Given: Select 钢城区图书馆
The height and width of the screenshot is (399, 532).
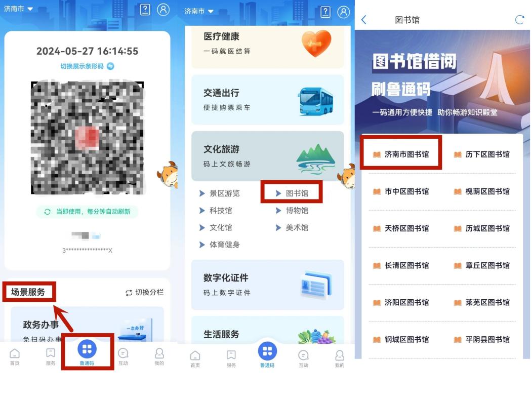Looking at the screenshot, I should tap(401, 339).
